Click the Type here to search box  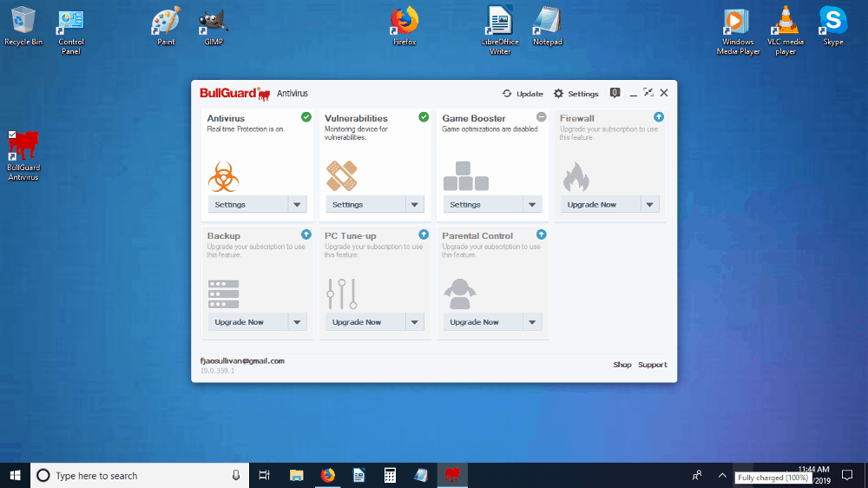coord(140,475)
